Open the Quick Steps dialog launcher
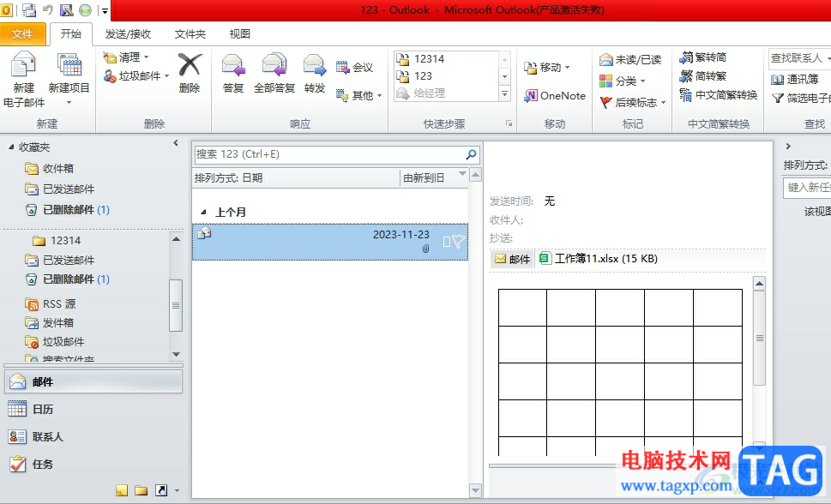Screen dimensions: 831x504 tap(509, 123)
